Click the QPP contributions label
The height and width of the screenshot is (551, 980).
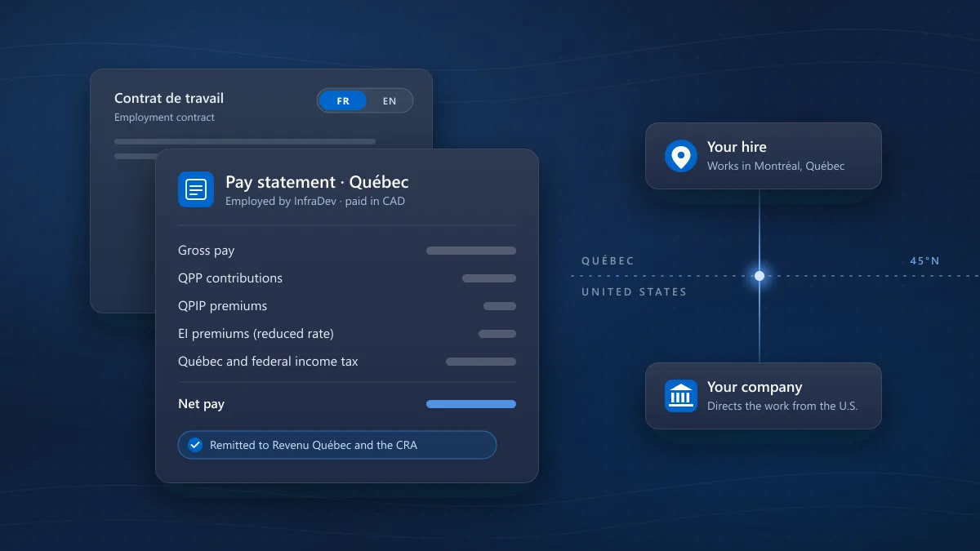[230, 278]
